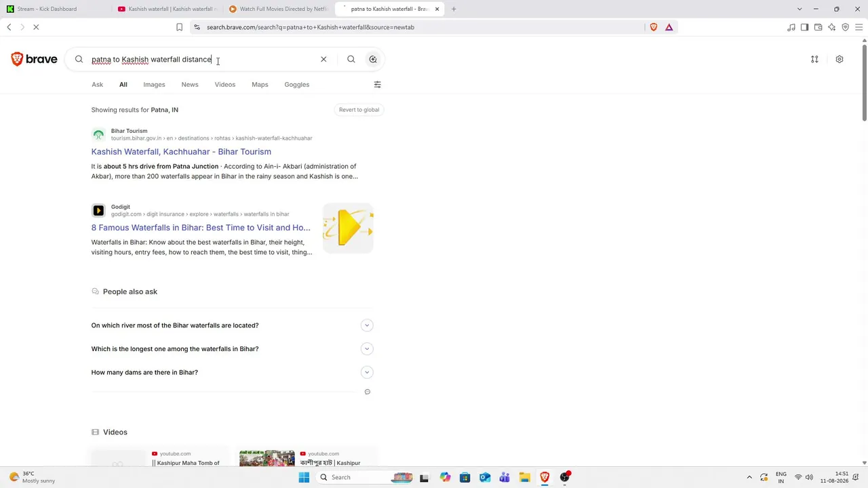Open 8 Famous Waterfalls in Bihar link
The height and width of the screenshot is (488, 868).
201,228
